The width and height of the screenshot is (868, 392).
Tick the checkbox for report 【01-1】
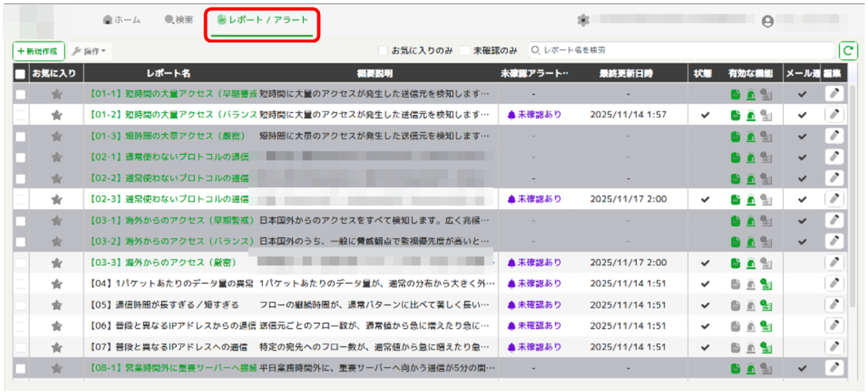(x=20, y=94)
